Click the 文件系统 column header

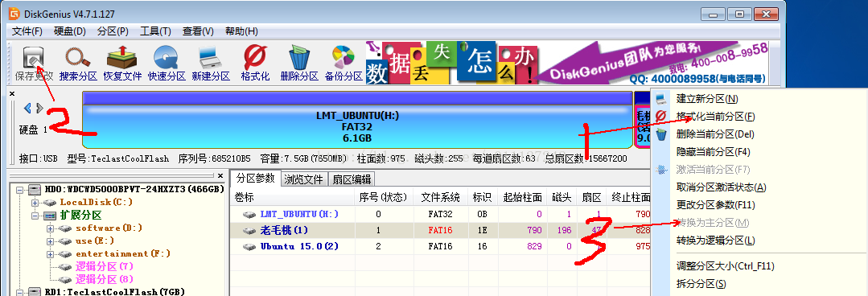coord(440,198)
